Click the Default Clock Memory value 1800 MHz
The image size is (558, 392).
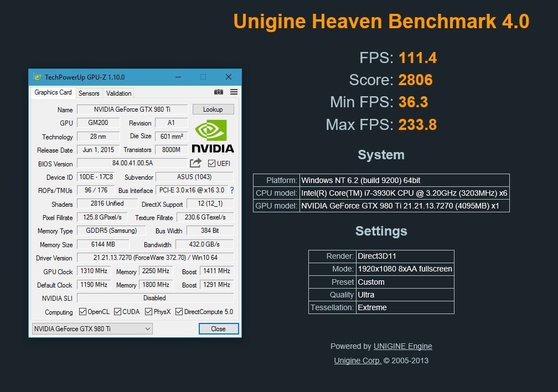pos(156,285)
